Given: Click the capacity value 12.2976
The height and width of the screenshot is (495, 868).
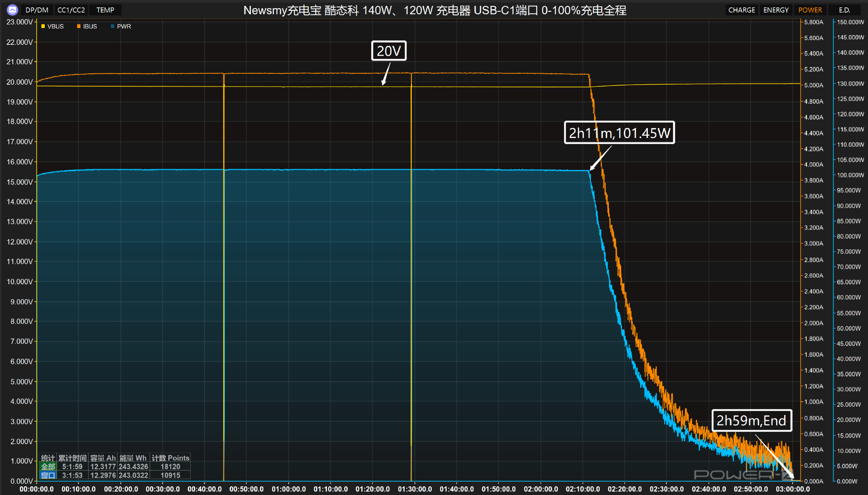Looking at the screenshot, I should point(103,475).
